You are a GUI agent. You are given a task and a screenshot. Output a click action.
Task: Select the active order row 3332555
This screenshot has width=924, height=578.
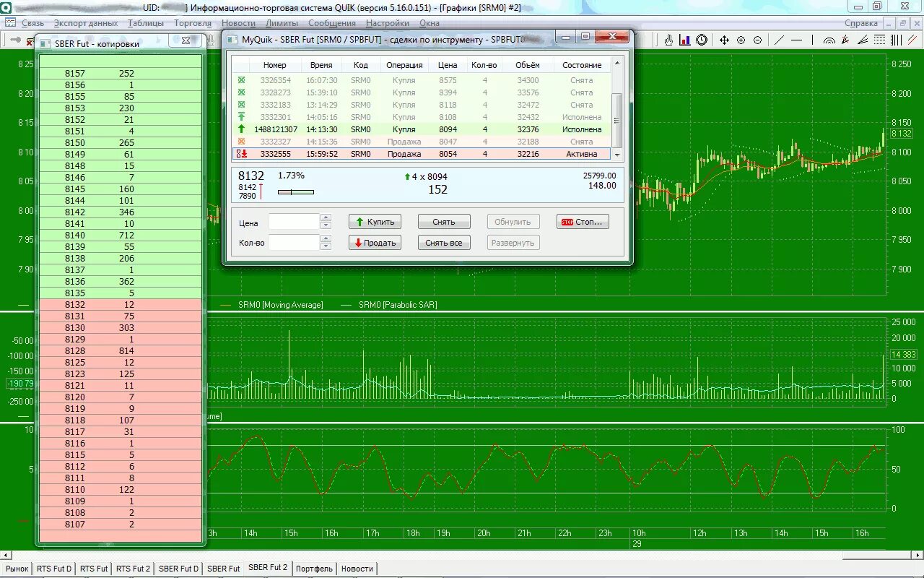pyautogui.click(x=422, y=154)
